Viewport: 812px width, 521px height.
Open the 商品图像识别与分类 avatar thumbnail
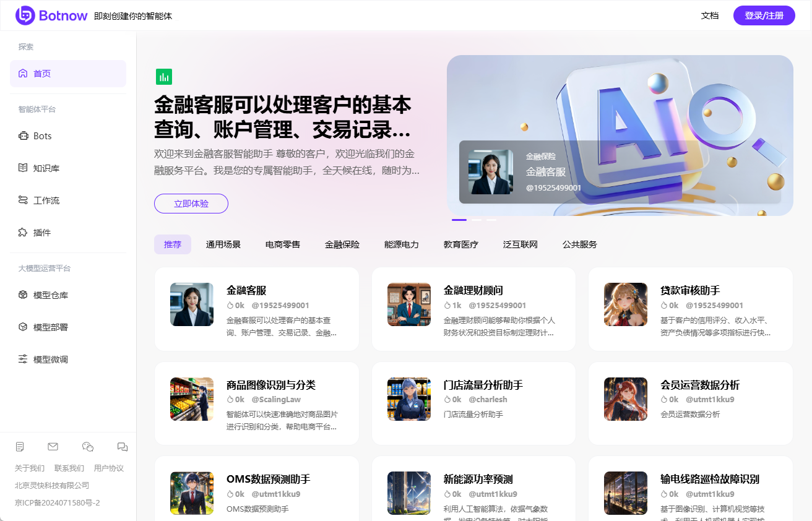[192, 399]
